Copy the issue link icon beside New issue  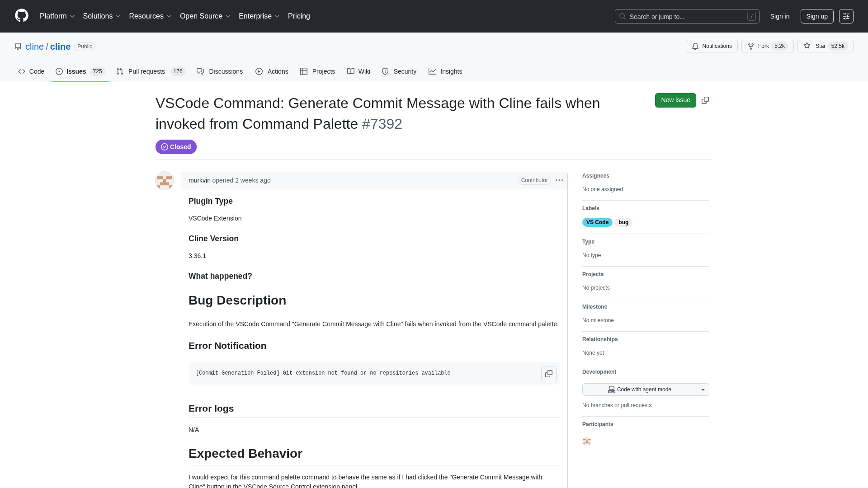point(705,100)
